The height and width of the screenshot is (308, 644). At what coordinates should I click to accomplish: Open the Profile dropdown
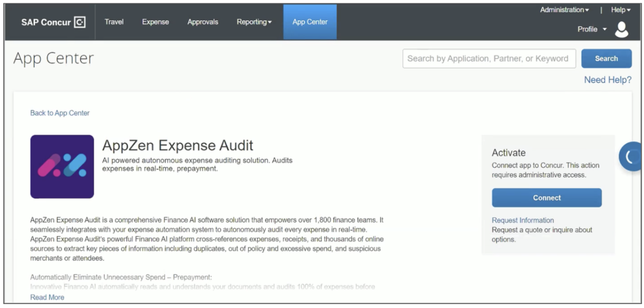(592, 29)
